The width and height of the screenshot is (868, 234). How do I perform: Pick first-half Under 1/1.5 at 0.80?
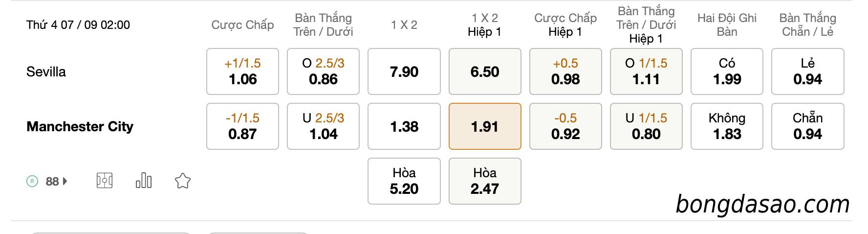(646, 126)
